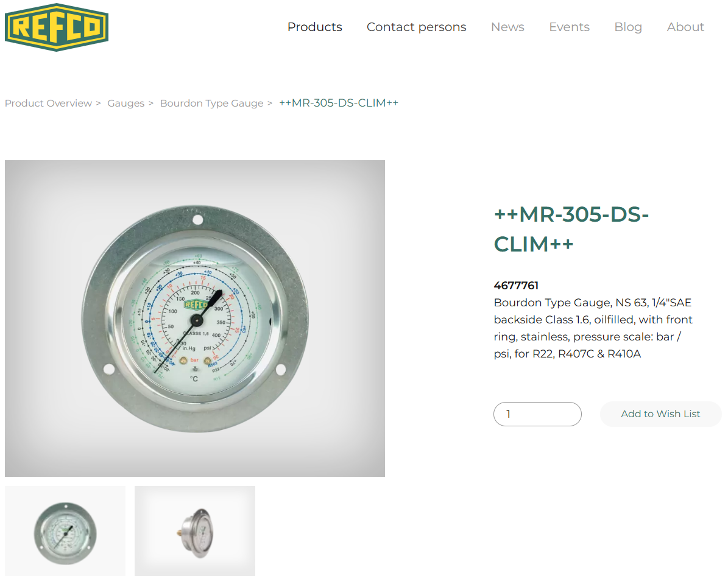Focus the quantity input field
Image resolution: width=728 pixels, height=581 pixels.
click(537, 414)
